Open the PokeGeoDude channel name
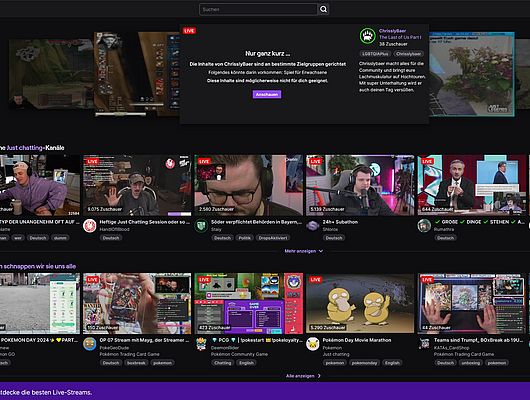The height and width of the screenshot is (400, 530). (114, 348)
